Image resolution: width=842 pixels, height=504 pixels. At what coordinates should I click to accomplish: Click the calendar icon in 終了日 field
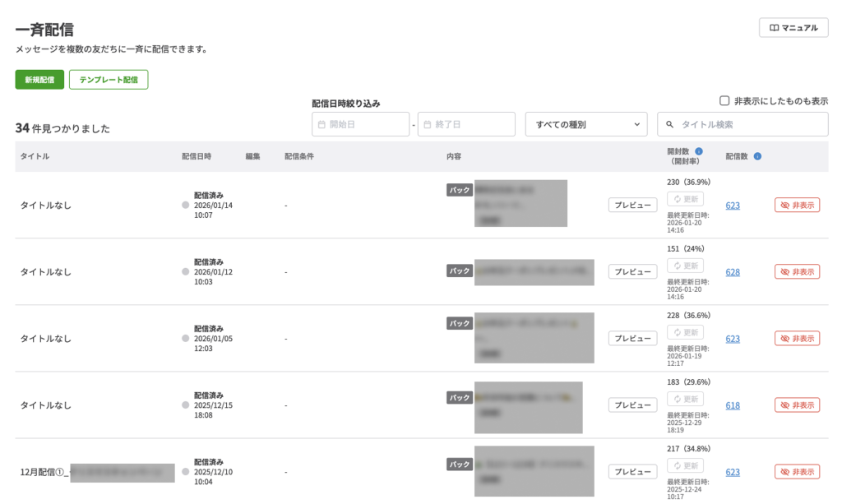click(x=426, y=124)
